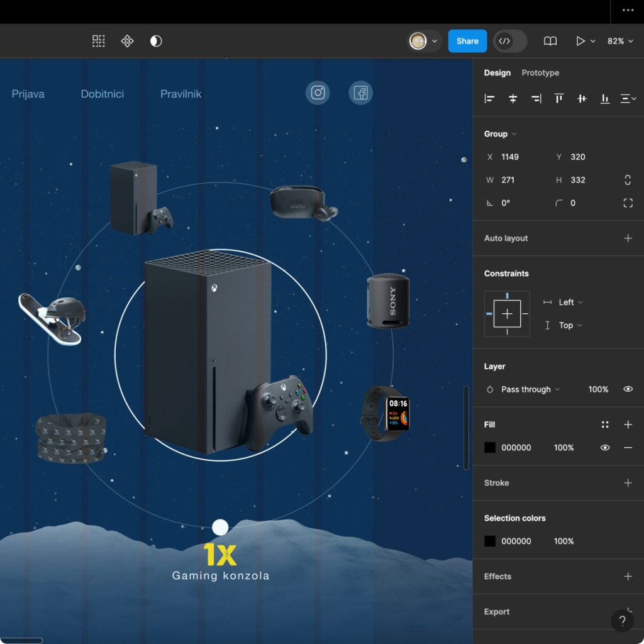Click the selection matching grid icon in toolbar
Image resolution: width=644 pixels, height=644 pixels.
(x=98, y=41)
